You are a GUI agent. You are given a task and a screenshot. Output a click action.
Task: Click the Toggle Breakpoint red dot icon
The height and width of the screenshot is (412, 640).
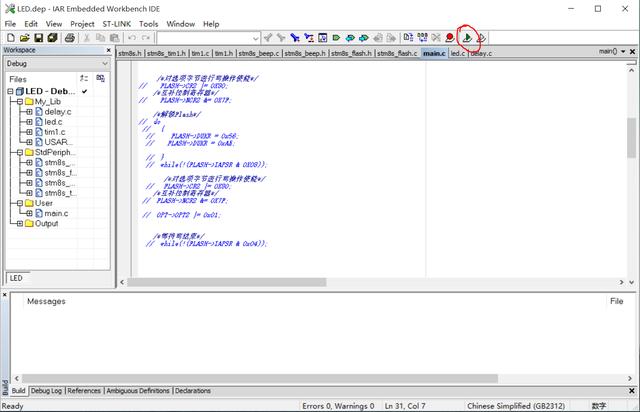(450, 38)
